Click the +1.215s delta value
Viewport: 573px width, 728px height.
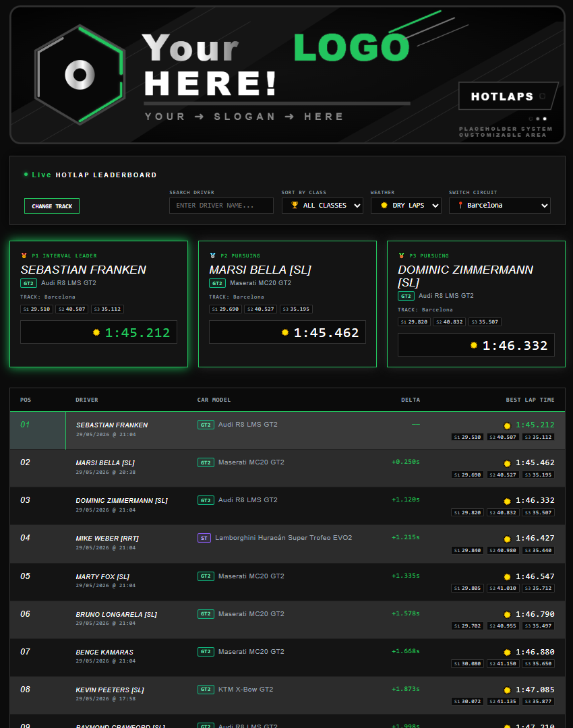(x=406, y=537)
